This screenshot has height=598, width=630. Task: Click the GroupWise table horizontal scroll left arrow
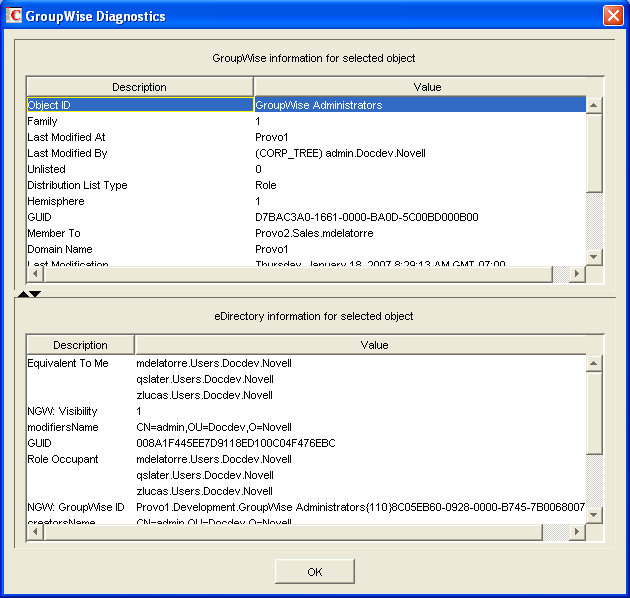[x=35, y=274]
